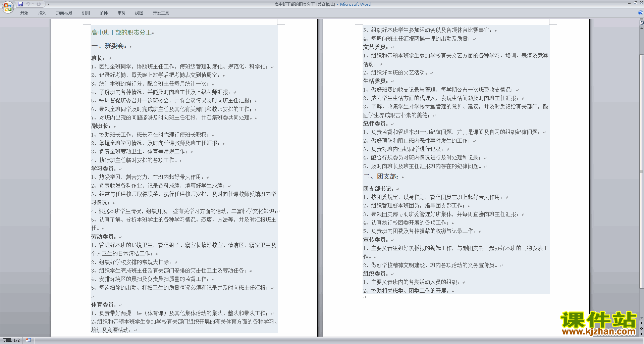The width and height of the screenshot is (644, 344).
Task: Click the vertical scrollbar up arrow
Action: (642, 28)
